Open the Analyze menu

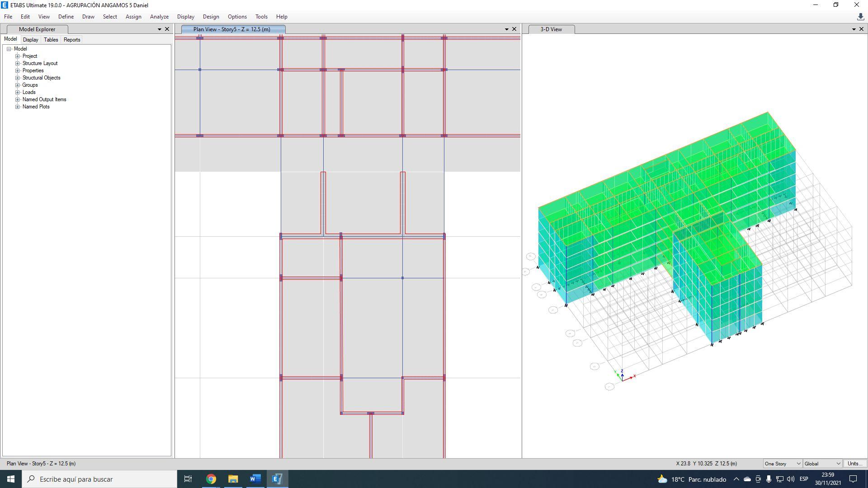[159, 17]
